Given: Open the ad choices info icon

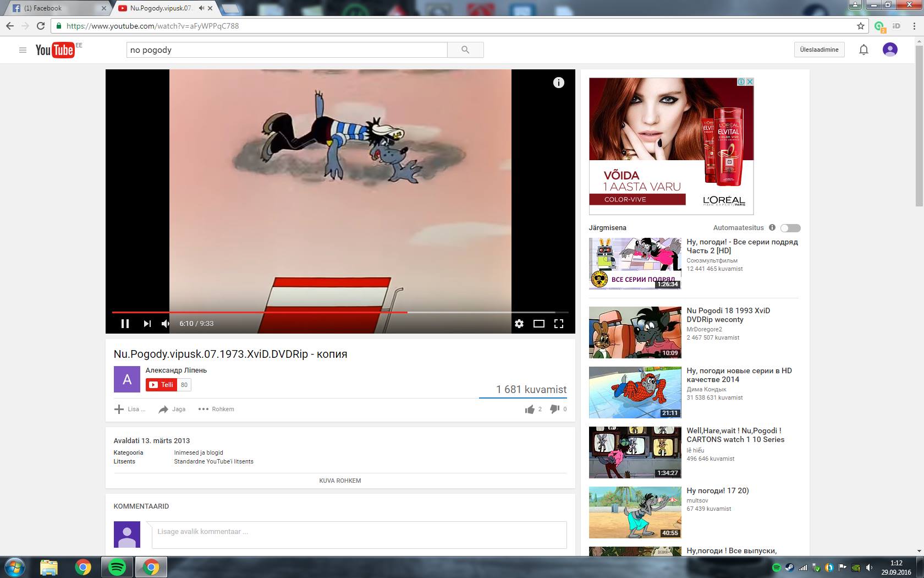Looking at the screenshot, I should (x=741, y=81).
